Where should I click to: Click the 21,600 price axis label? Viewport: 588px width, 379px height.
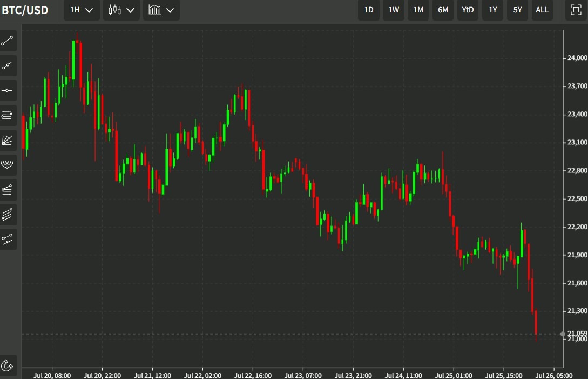[x=577, y=283]
